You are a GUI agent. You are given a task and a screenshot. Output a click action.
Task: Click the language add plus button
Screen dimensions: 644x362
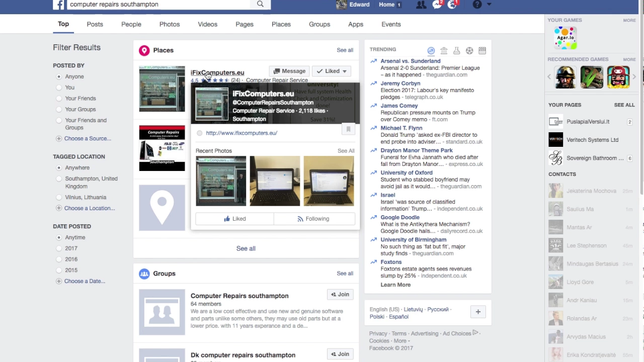pyautogui.click(x=478, y=312)
